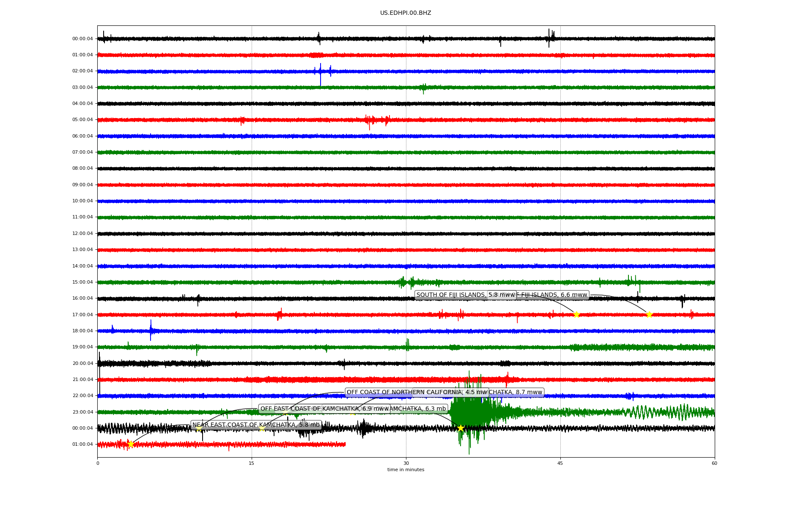The image size is (812, 508).
Task: Click the 04:00:04 time label
Action: [x=82, y=104]
